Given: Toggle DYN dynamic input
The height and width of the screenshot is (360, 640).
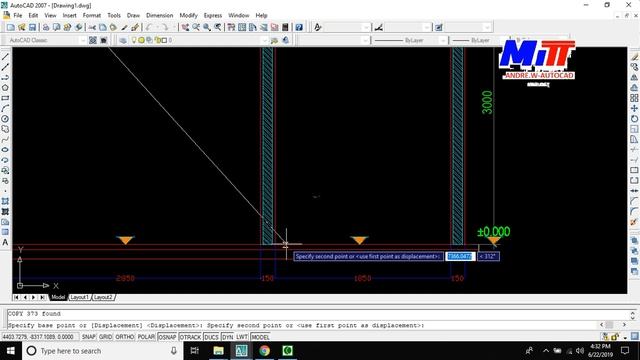Looking at the screenshot, I should point(227,337).
